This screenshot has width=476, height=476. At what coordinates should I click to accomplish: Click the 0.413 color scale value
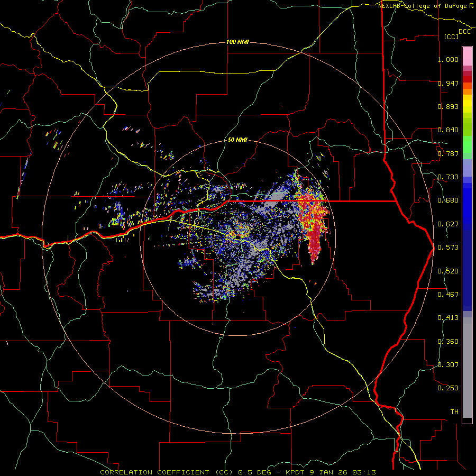pyautogui.click(x=448, y=318)
